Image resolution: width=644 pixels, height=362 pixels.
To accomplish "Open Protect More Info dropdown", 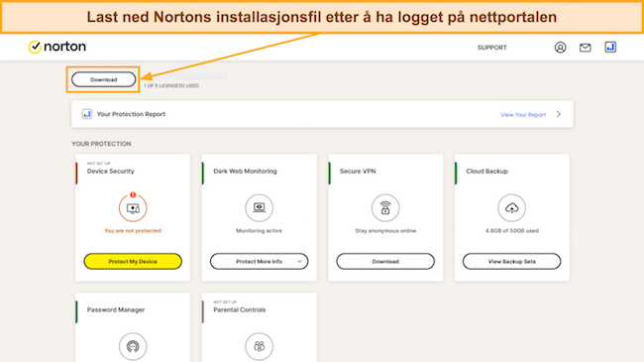I will tap(260, 261).
